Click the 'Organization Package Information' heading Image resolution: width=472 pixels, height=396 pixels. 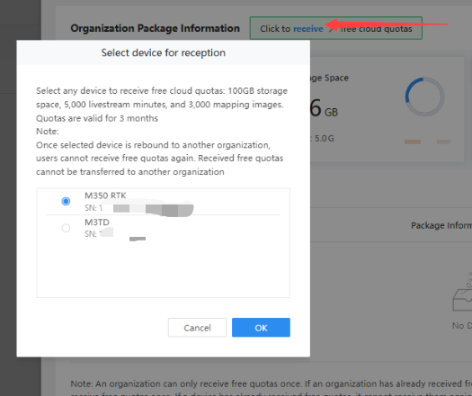click(x=155, y=28)
